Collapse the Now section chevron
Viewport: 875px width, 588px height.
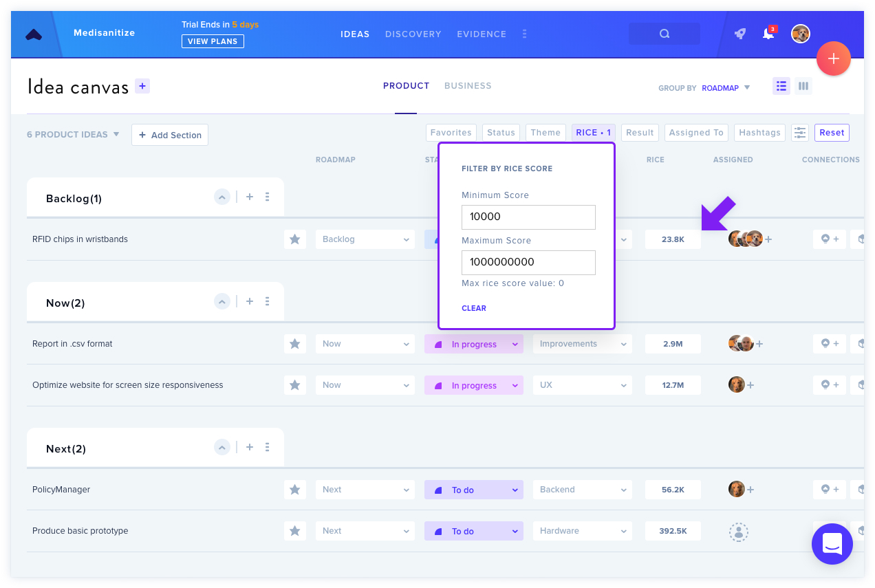coord(222,302)
